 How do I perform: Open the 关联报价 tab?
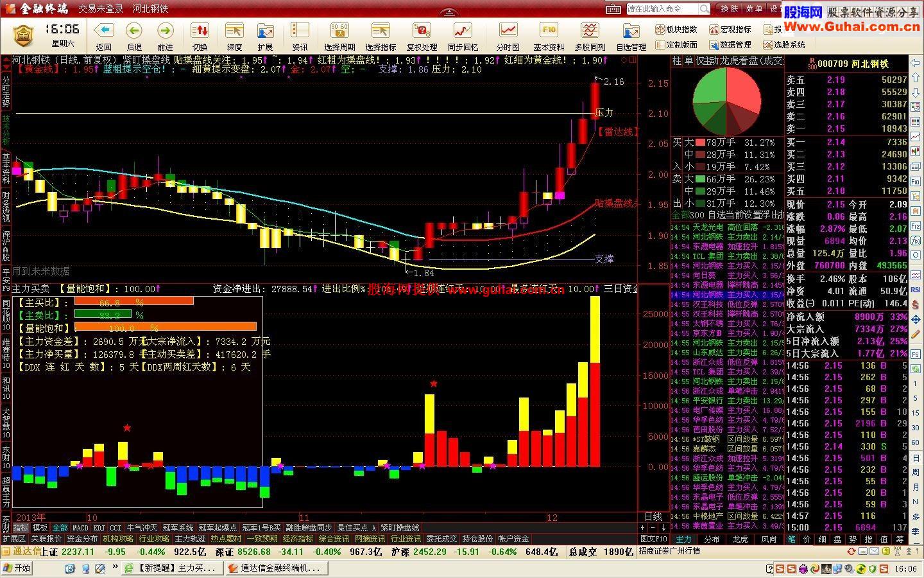pyautogui.click(x=46, y=539)
